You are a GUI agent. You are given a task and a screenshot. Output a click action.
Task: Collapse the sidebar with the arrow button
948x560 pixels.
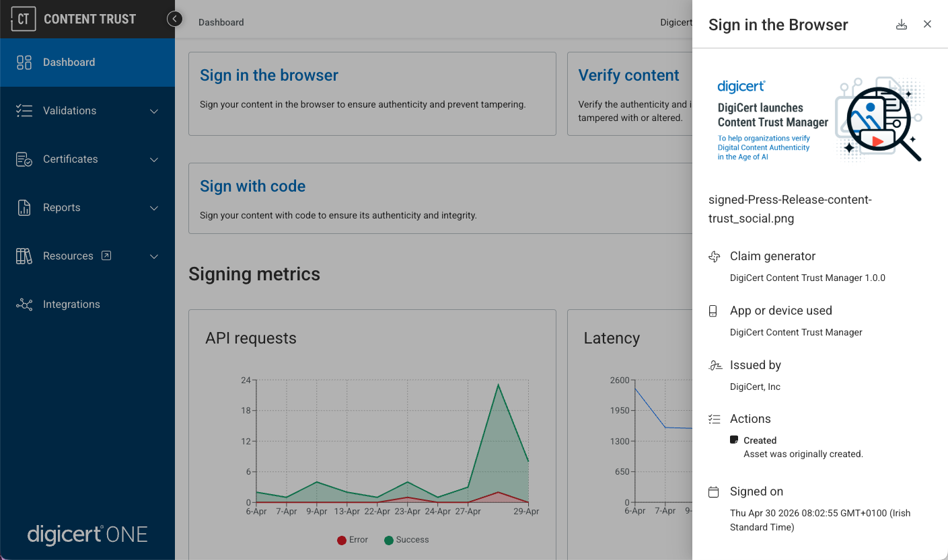tap(174, 19)
